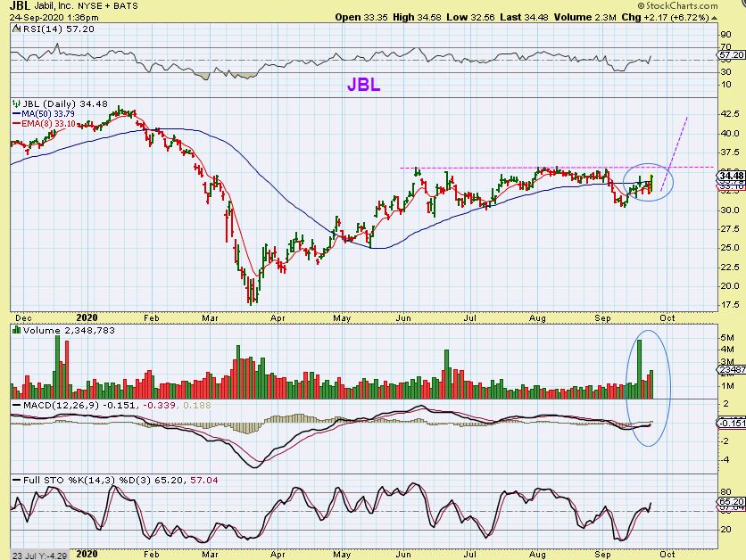
Task: Click the red EMA(8) line swatch
Action: coord(17,124)
